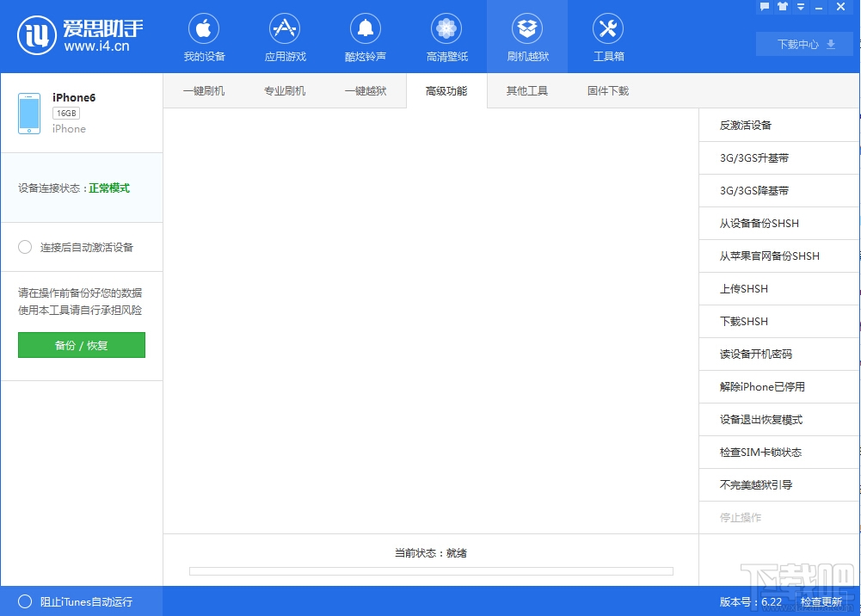The image size is (861, 616).
Task: Open the 下载中心 download dropdown
Action: click(803, 43)
